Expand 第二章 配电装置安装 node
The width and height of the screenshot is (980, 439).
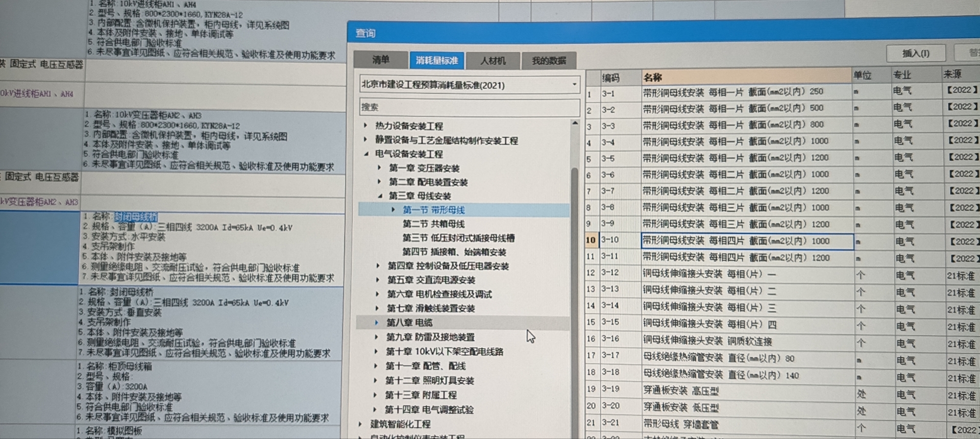(x=379, y=181)
